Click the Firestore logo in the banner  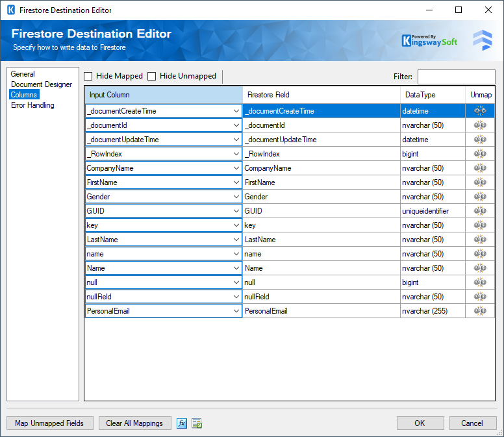point(483,40)
